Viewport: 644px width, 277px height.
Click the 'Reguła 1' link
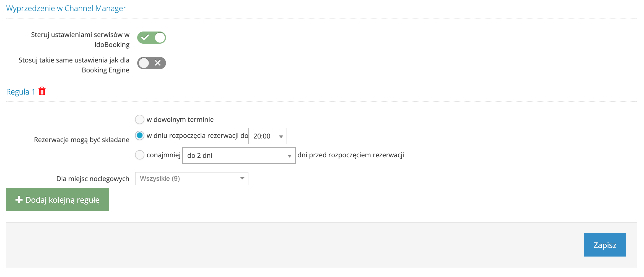[21, 91]
